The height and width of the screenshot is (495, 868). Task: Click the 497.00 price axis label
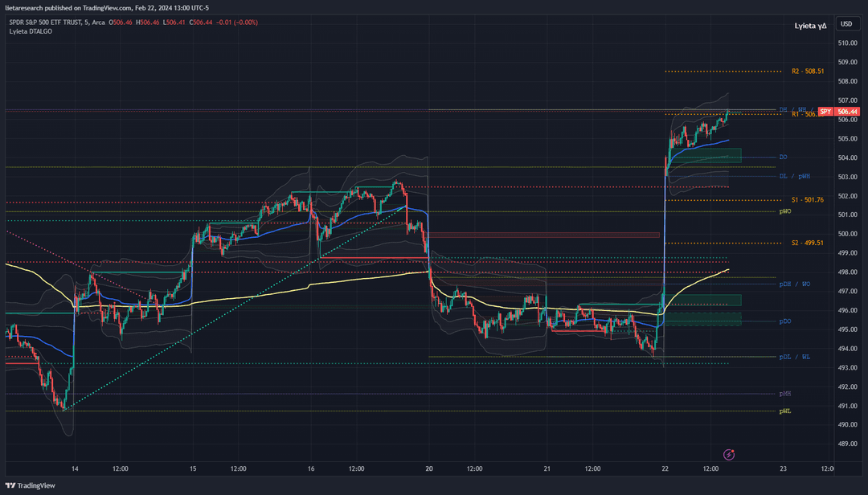pos(847,291)
